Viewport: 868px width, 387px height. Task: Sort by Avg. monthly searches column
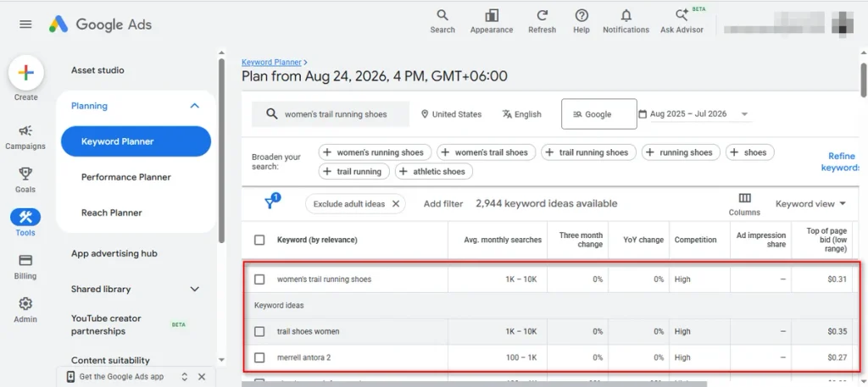503,240
